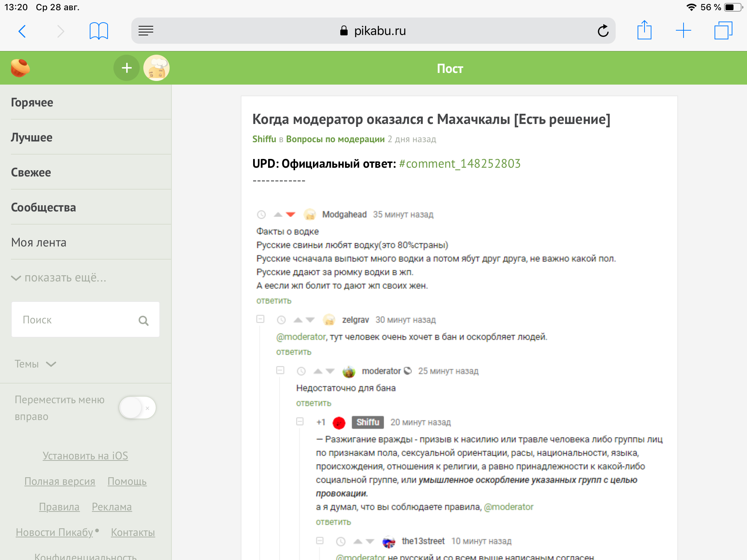Viewport: 747px width, 560px height.
Task: Click 'ответить' under the Modgahead comment
Action: (274, 301)
